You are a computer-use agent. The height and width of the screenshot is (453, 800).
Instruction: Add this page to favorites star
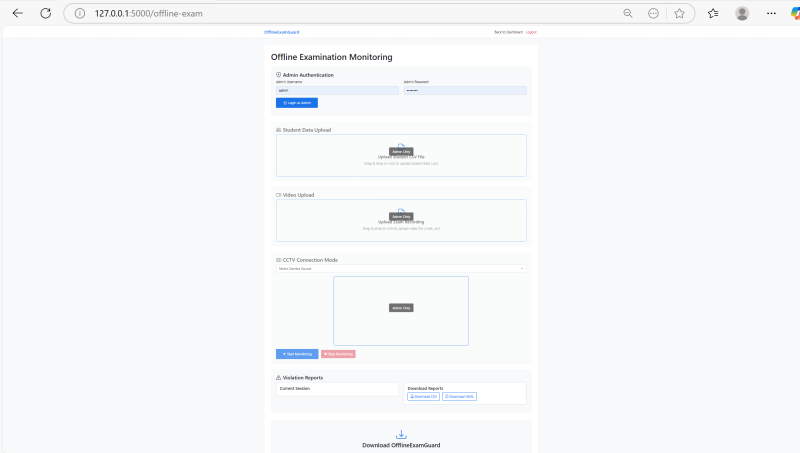point(679,13)
